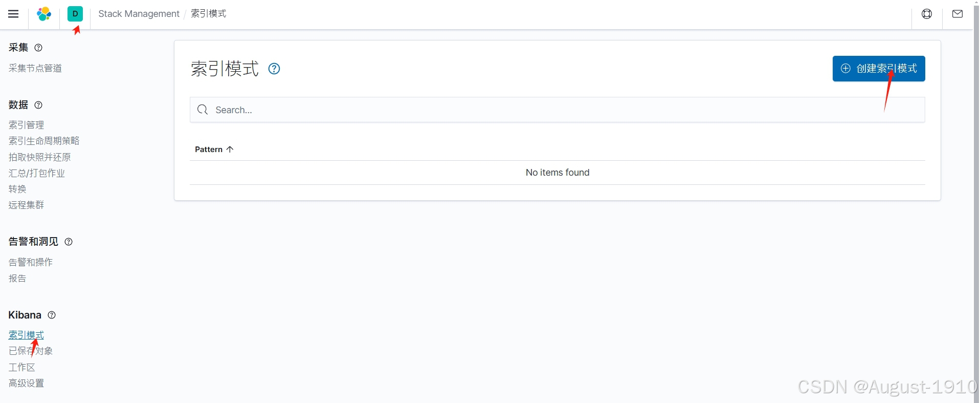Click help icon beside 数据 section
The image size is (980, 403).
(x=38, y=105)
